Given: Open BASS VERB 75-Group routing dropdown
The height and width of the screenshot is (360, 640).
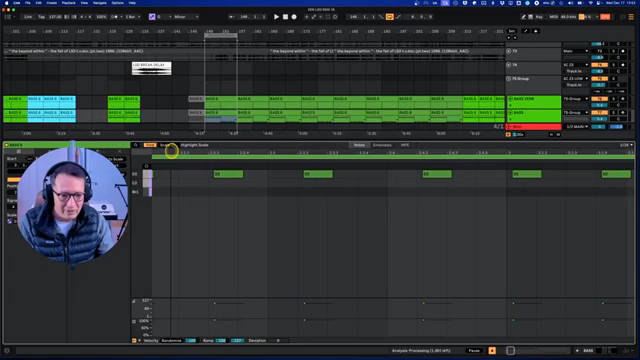Looking at the screenshot, I should (x=576, y=99).
